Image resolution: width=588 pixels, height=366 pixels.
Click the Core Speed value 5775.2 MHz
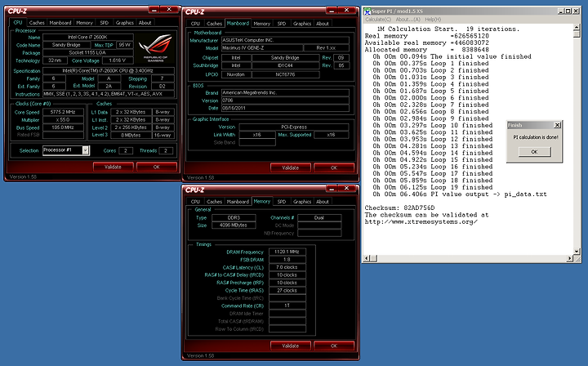point(63,112)
